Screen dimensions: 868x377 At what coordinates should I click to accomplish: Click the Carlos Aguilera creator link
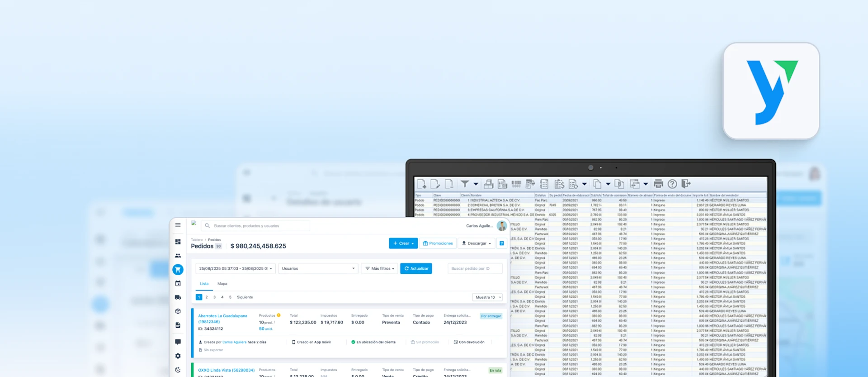(x=234, y=342)
